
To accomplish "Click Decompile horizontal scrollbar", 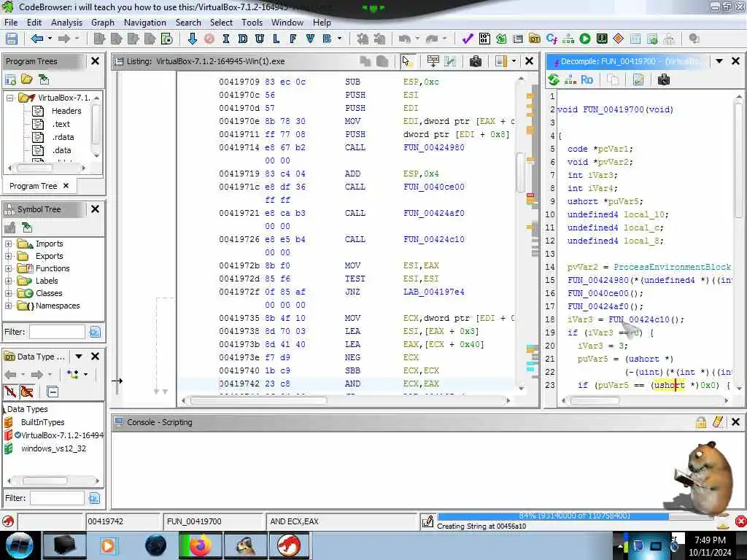I will click(595, 400).
